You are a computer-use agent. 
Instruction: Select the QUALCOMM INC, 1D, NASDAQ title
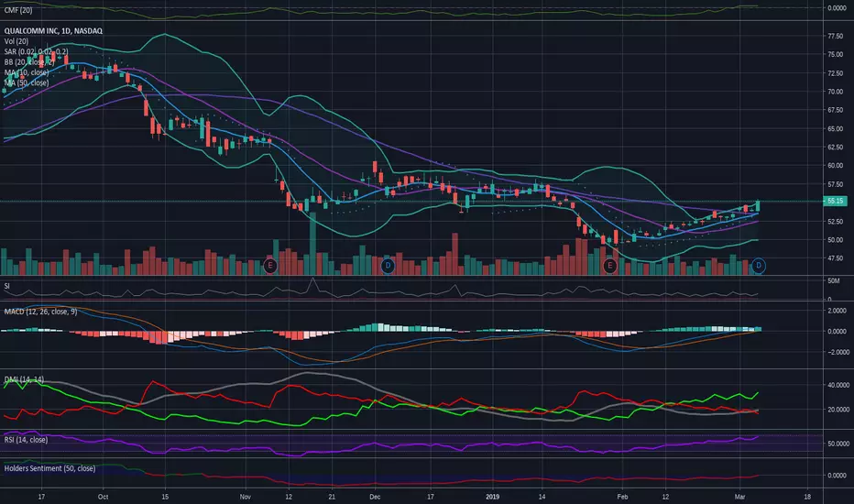(x=53, y=31)
